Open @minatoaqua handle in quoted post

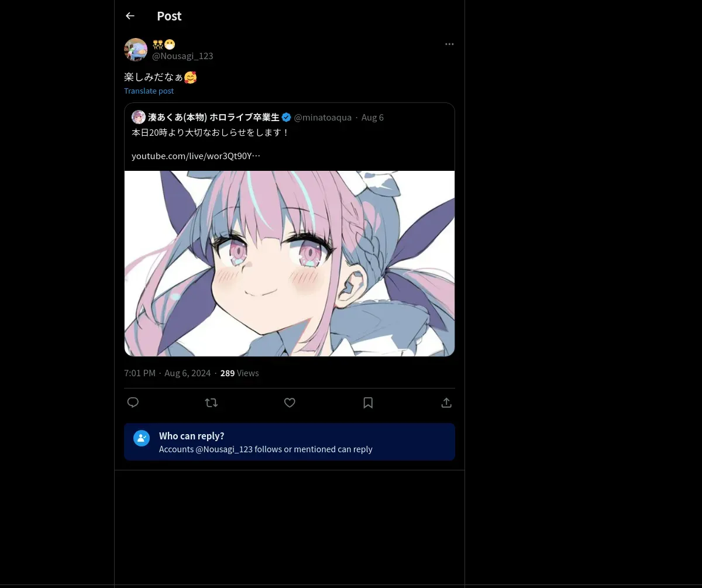322,117
